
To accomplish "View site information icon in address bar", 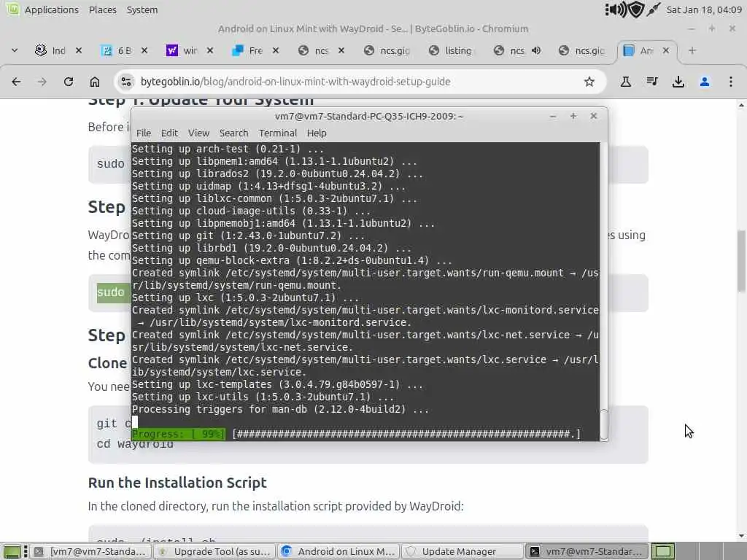I will (x=125, y=82).
